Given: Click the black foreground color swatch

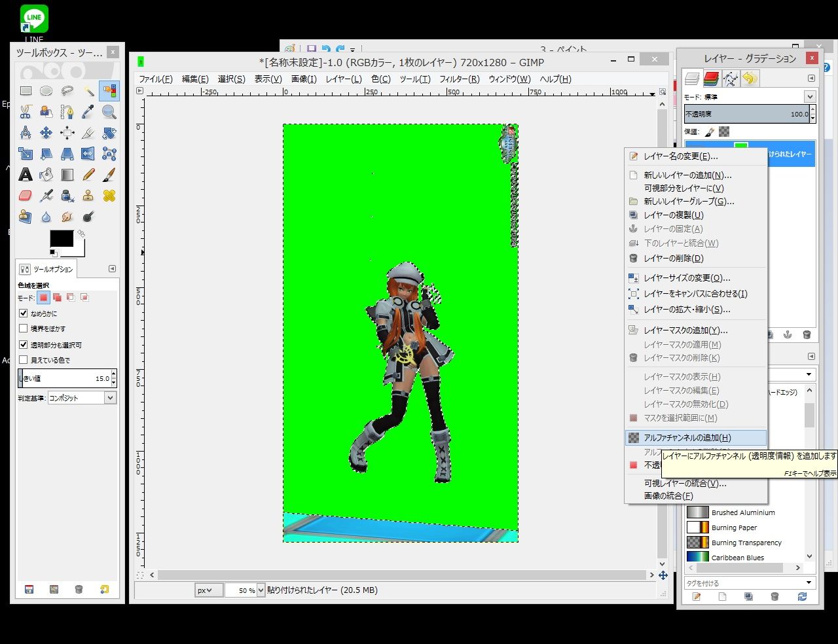Looking at the screenshot, I should (x=62, y=239).
